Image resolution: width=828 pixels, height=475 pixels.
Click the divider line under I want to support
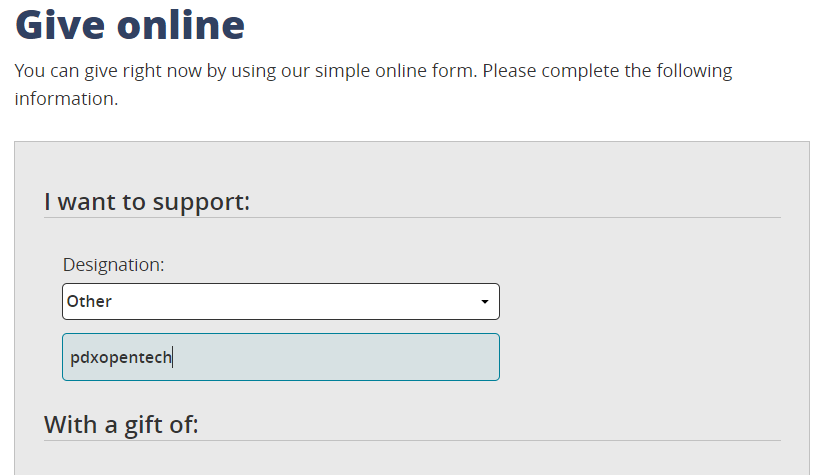pyautogui.click(x=412, y=217)
